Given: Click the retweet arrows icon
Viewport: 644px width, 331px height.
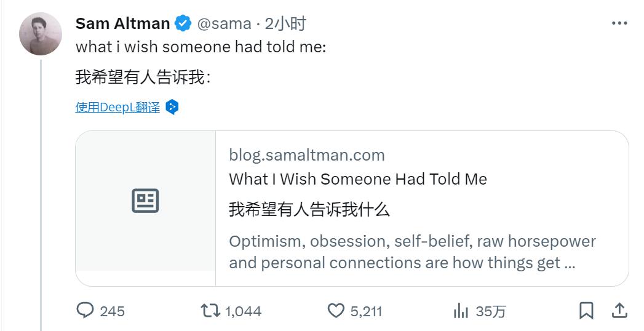Looking at the screenshot, I should pos(210,311).
